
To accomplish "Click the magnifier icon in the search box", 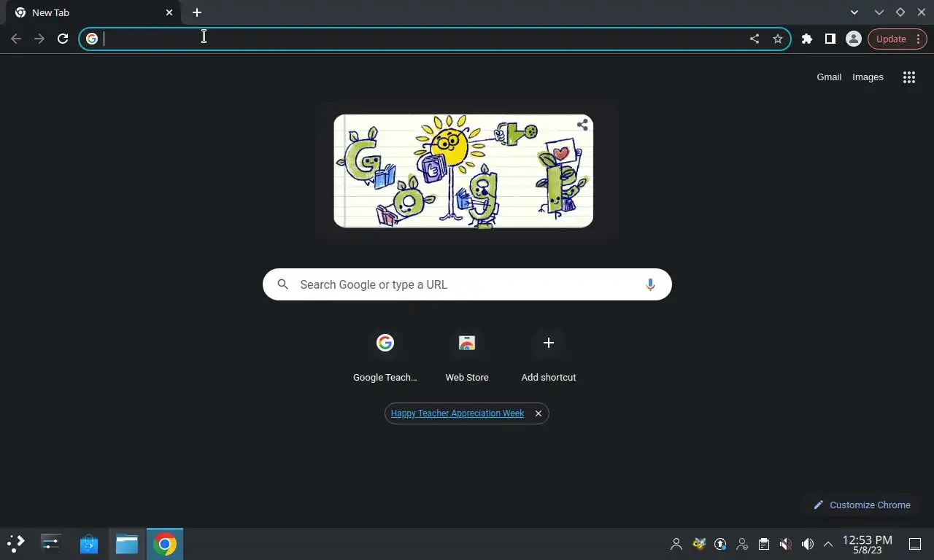I will click(283, 284).
